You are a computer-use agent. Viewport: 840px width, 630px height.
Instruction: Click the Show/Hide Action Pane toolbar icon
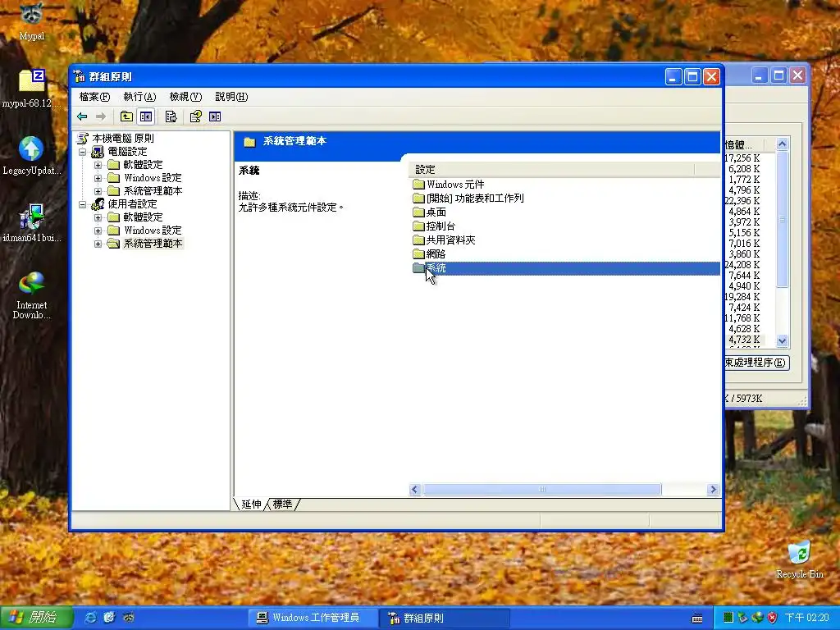(215, 116)
